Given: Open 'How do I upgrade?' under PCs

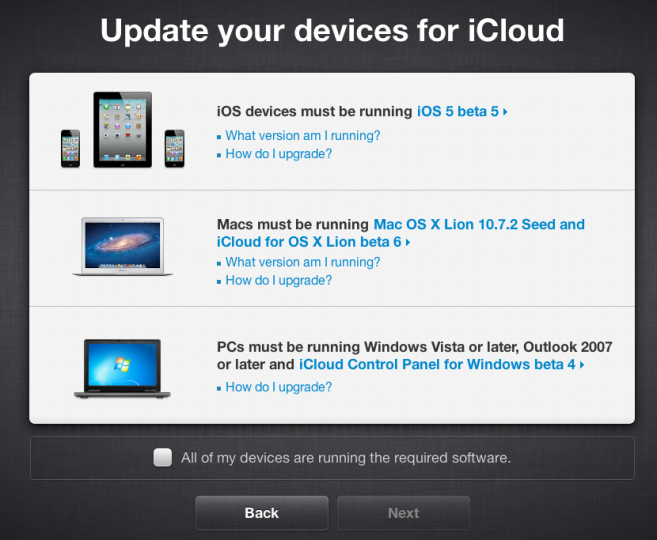Looking at the screenshot, I should (279, 387).
